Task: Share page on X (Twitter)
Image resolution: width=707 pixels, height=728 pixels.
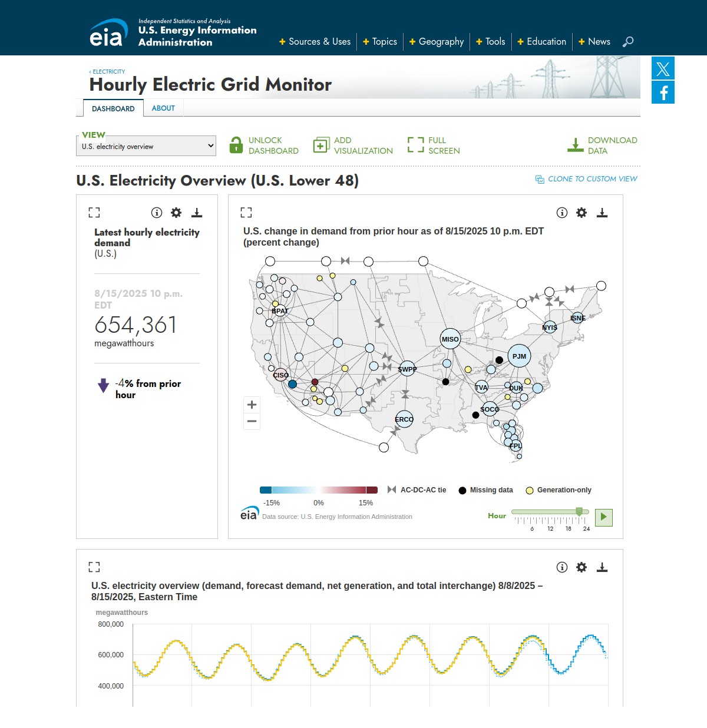Action: (663, 68)
